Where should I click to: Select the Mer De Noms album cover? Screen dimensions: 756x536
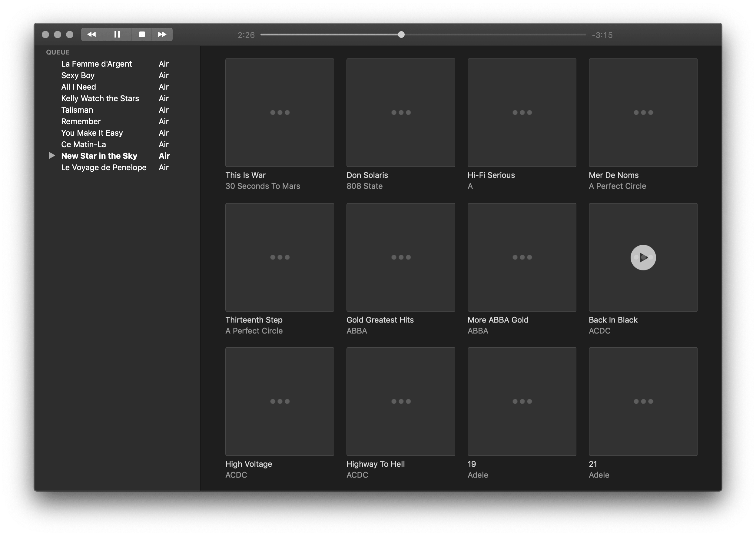pos(642,113)
